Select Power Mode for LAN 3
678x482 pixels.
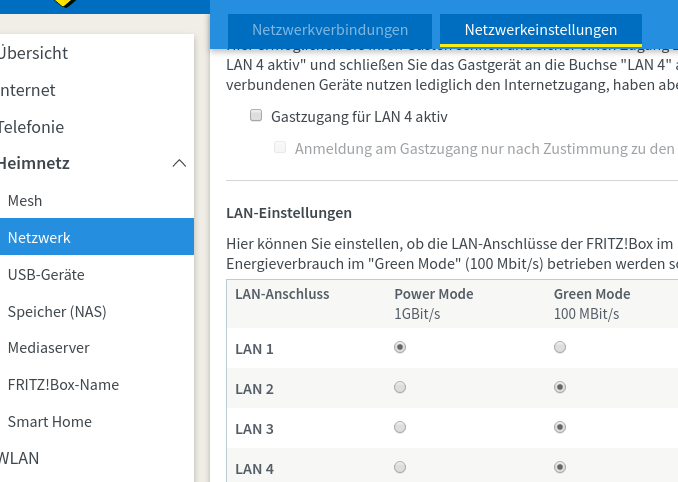(400, 427)
